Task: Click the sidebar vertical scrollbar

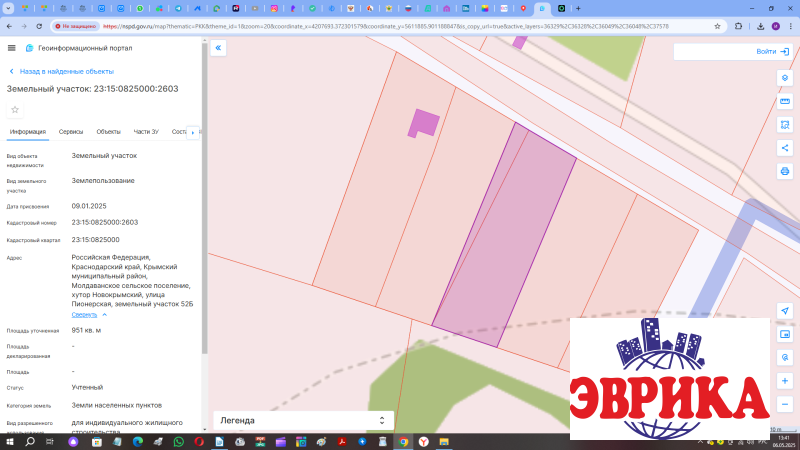Action: [205, 199]
